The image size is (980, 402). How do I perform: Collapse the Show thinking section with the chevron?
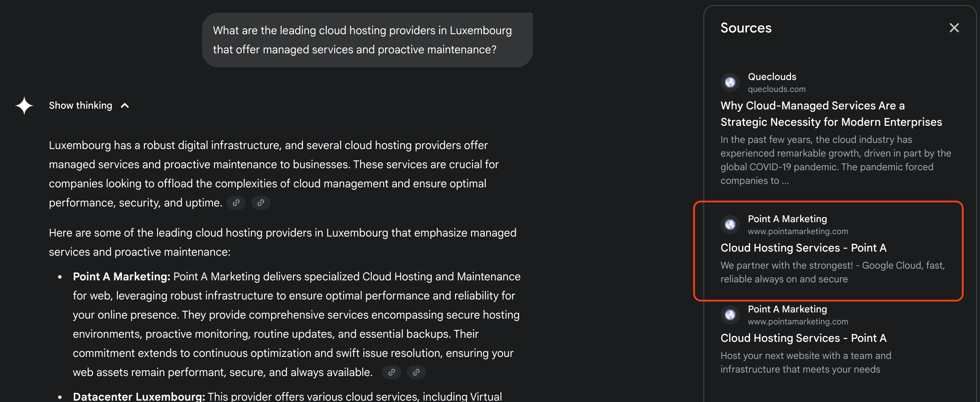point(124,105)
